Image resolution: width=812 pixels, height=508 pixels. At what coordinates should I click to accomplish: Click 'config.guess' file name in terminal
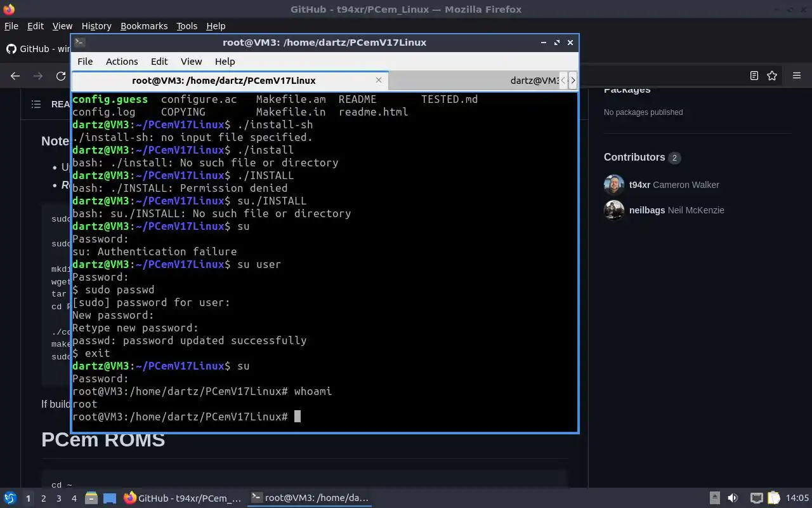110,99
